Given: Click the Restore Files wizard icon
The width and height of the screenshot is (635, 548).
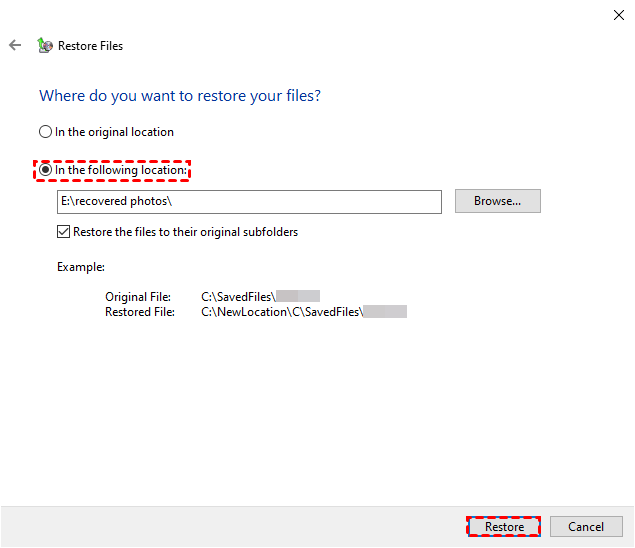Looking at the screenshot, I should (44, 45).
